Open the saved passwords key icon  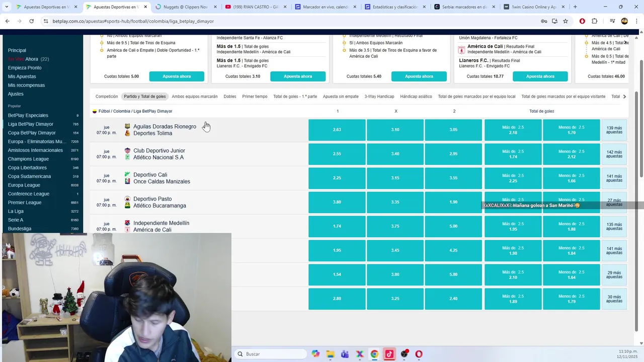click(544, 21)
